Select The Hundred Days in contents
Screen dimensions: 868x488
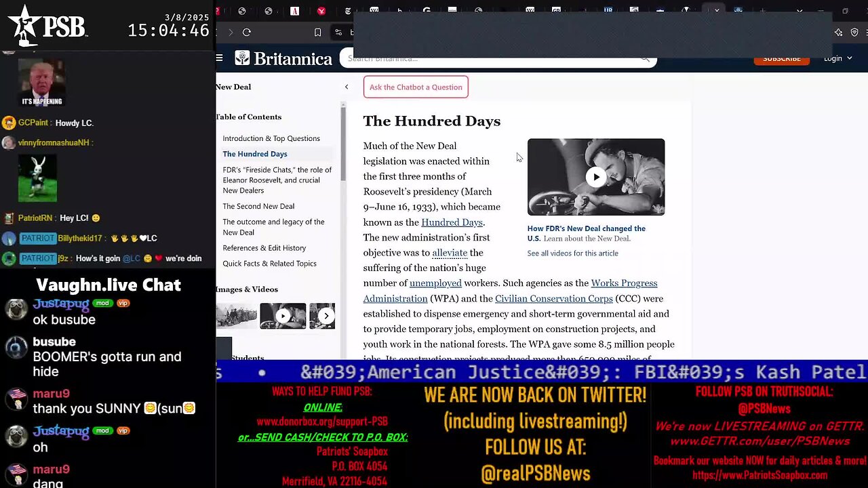[255, 154]
